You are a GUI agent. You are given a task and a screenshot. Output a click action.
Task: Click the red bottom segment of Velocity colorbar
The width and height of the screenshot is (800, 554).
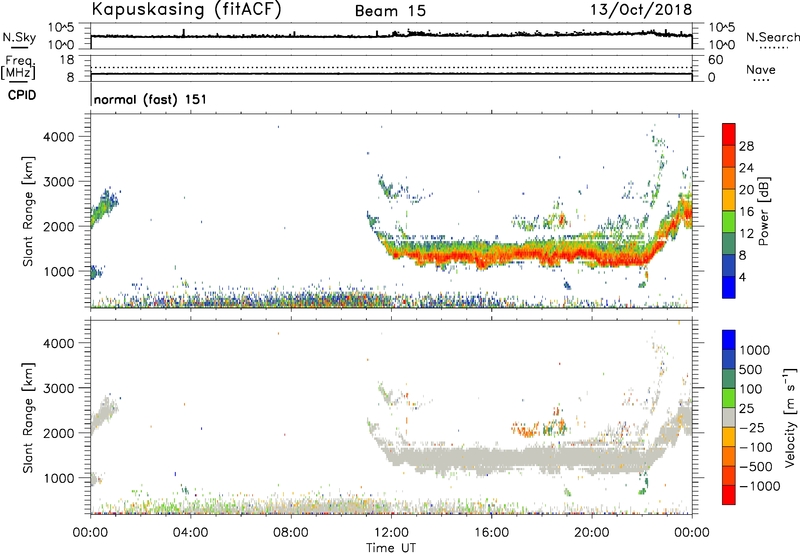coord(729,495)
